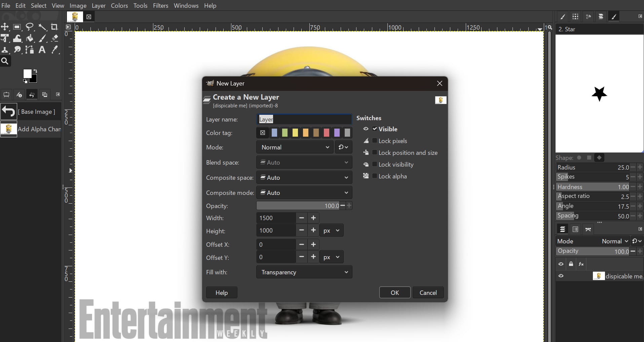Select the Color Picker eyedropper tool
Screen dimensions: 644x342
click(x=54, y=50)
